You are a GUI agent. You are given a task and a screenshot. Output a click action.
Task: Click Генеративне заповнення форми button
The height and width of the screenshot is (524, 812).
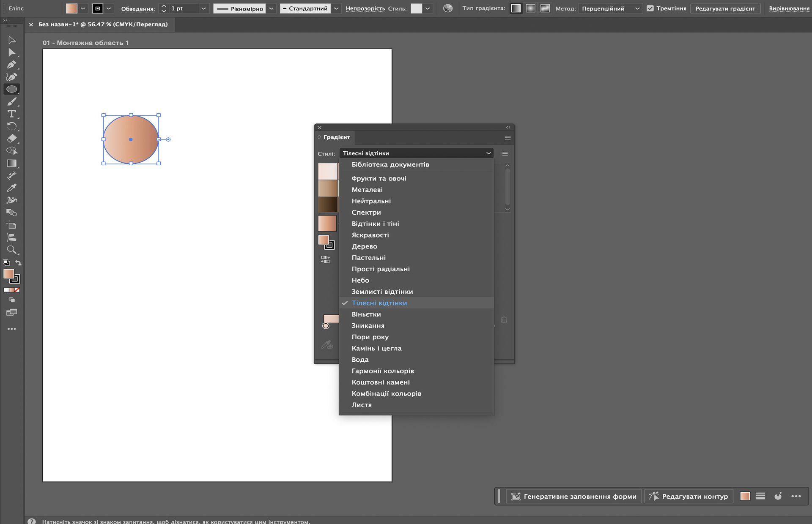[x=574, y=496]
